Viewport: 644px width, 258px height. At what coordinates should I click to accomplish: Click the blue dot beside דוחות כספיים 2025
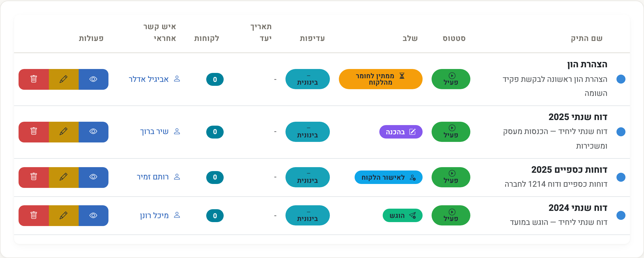(x=621, y=177)
